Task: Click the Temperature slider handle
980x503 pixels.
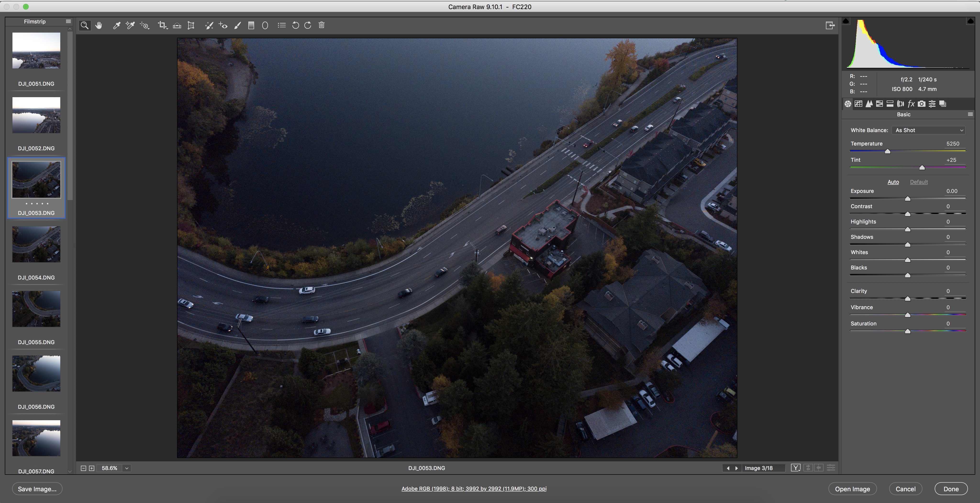Action: [888, 151]
